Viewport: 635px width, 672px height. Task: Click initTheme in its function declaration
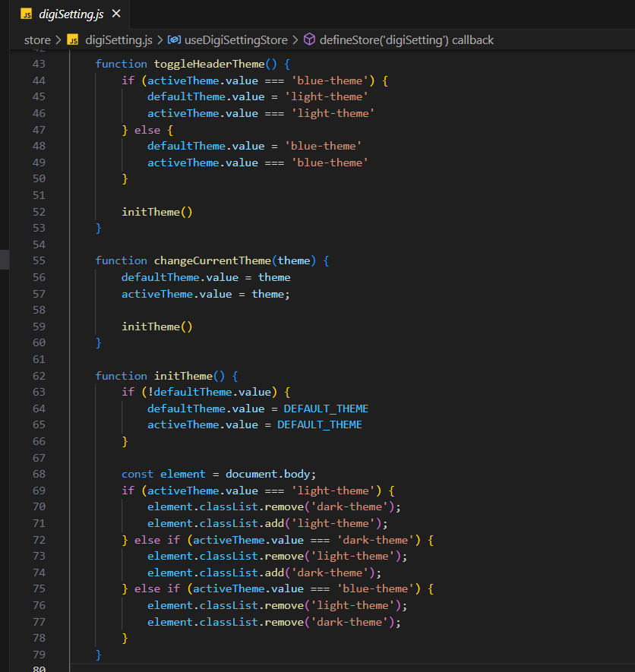point(183,376)
